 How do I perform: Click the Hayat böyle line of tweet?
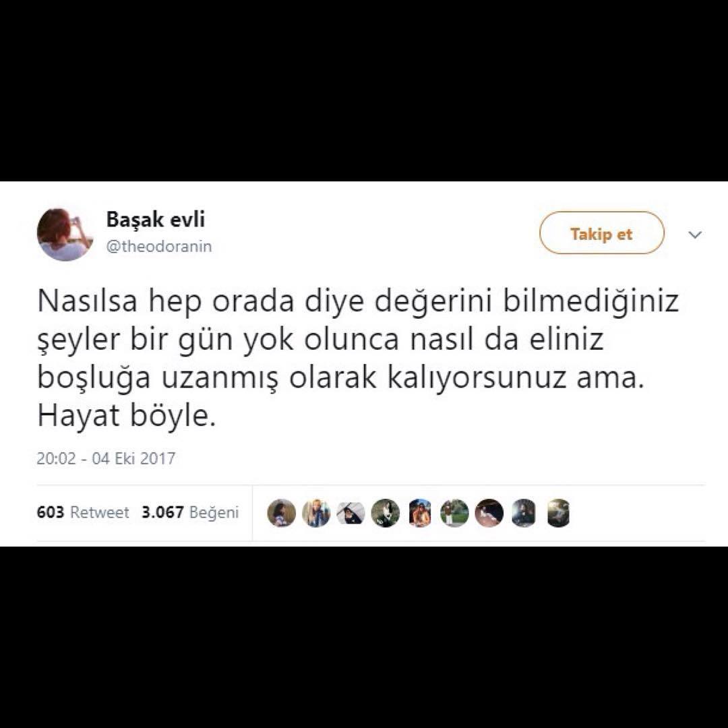coord(126,415)
